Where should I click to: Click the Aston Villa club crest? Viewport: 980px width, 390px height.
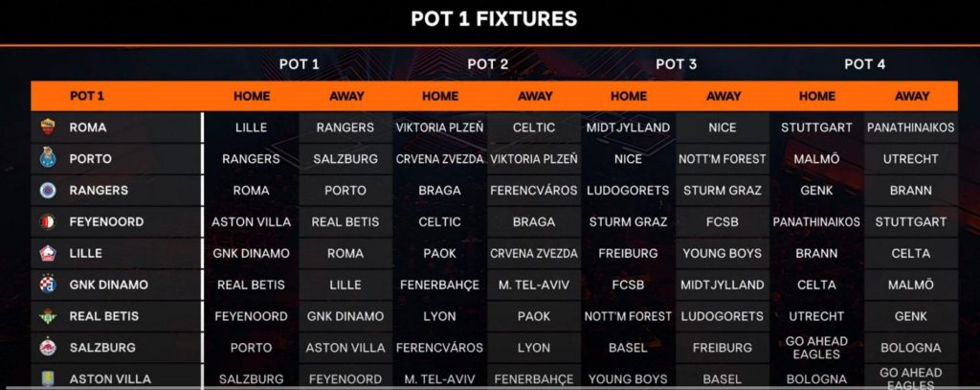coord(49,379)
